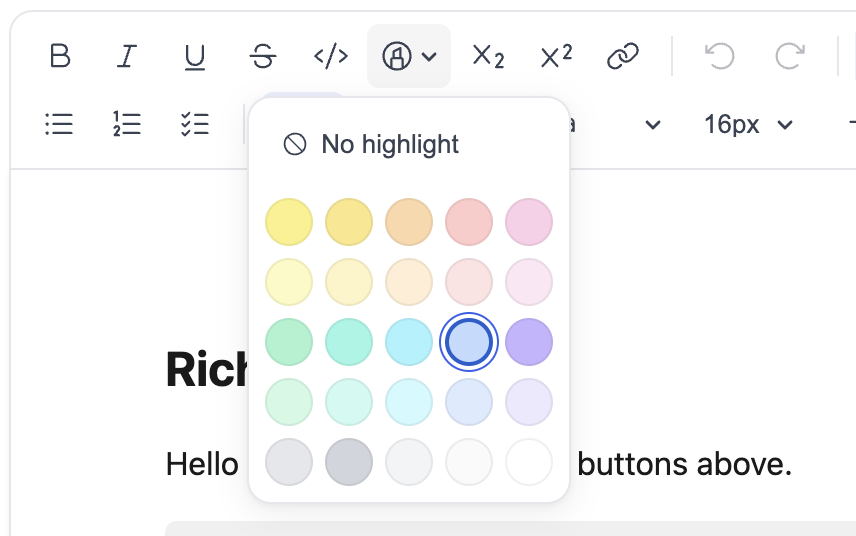
Task: Insert a link with the chain icon
Action: [x=623, y=57]
